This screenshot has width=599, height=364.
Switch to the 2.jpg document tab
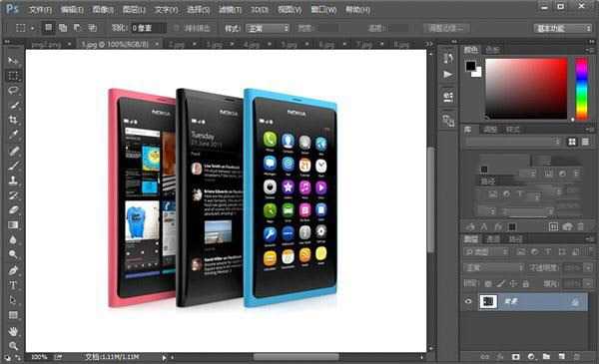pyautogui.click(x=176, y=45)
